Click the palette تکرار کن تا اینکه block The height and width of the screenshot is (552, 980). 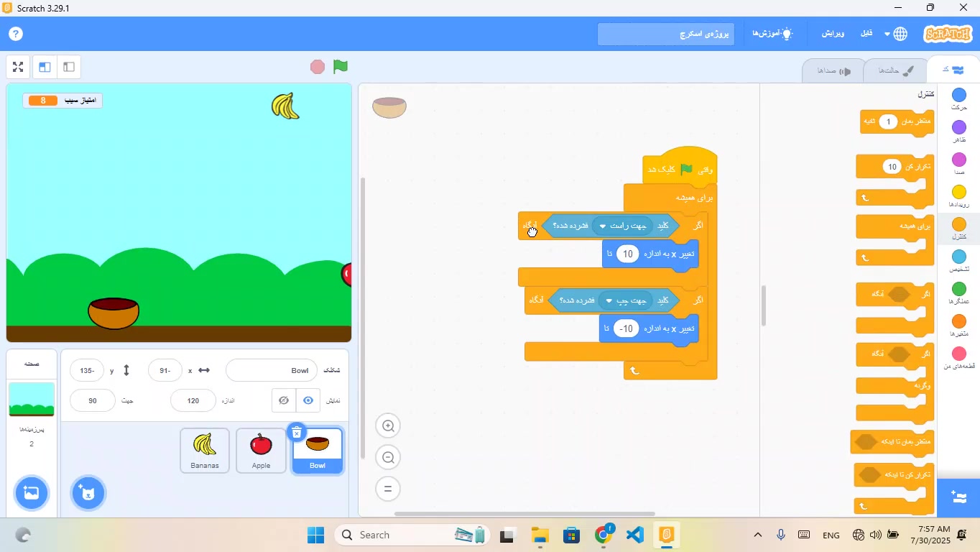(x=894, y=488)
